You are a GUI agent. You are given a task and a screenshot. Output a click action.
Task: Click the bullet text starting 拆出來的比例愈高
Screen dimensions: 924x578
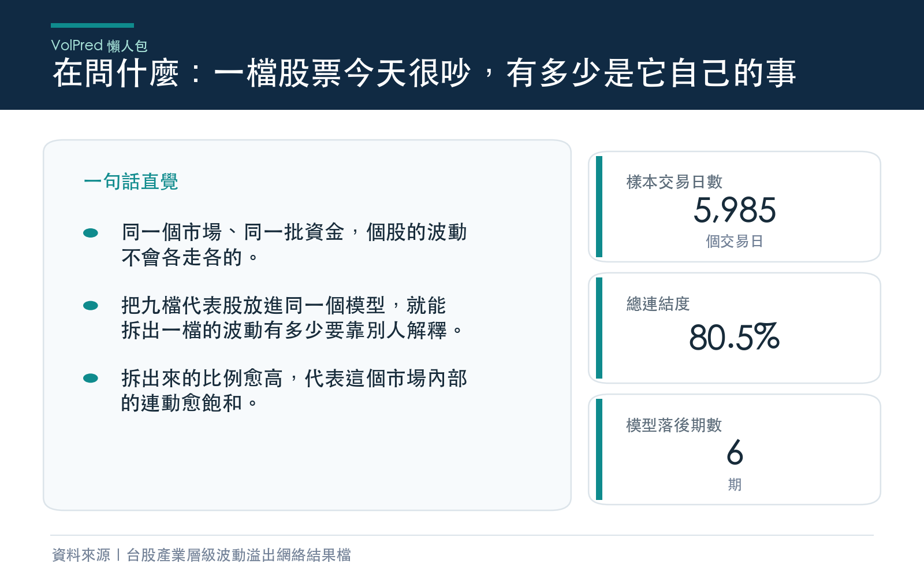point(294,390)
